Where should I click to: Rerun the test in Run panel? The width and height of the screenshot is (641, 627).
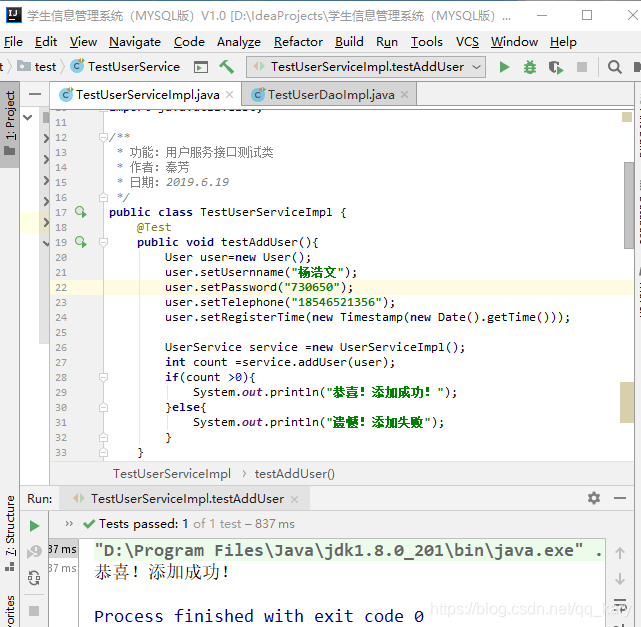pyautogui.click(x=35, y=526)
